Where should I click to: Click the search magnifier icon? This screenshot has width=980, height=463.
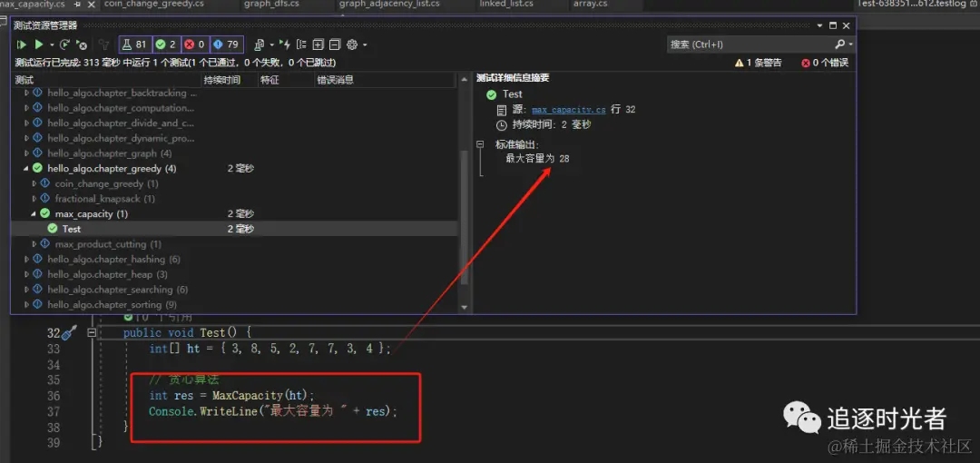840,44
